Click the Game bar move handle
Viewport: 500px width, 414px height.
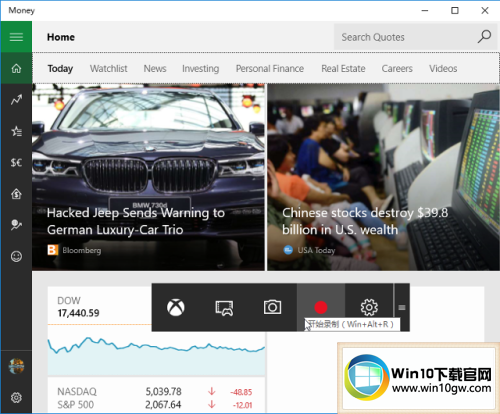(x=402, y=307)
